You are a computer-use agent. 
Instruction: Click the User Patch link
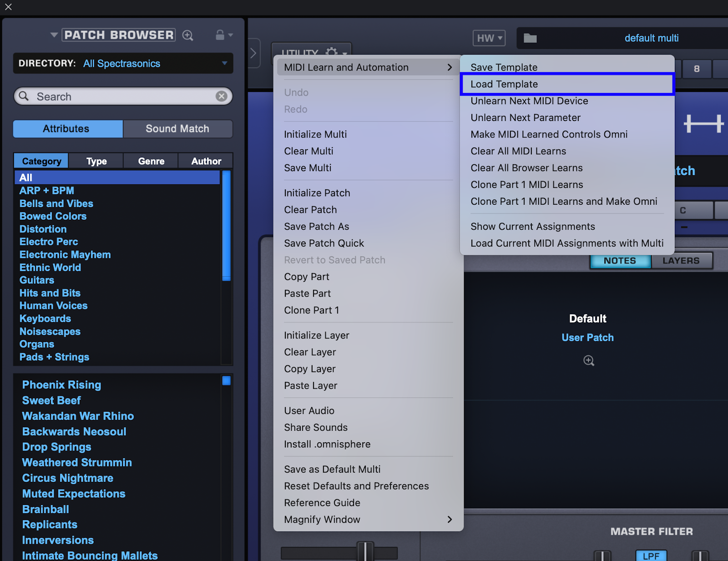click(x=587, y=338)
